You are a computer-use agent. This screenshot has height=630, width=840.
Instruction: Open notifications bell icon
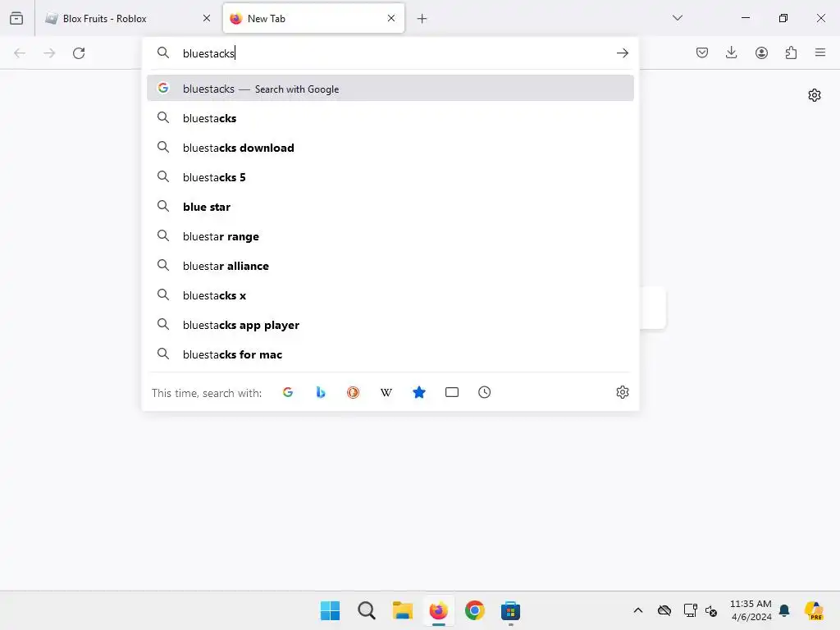pyautogui.click(x=784, y=610)
